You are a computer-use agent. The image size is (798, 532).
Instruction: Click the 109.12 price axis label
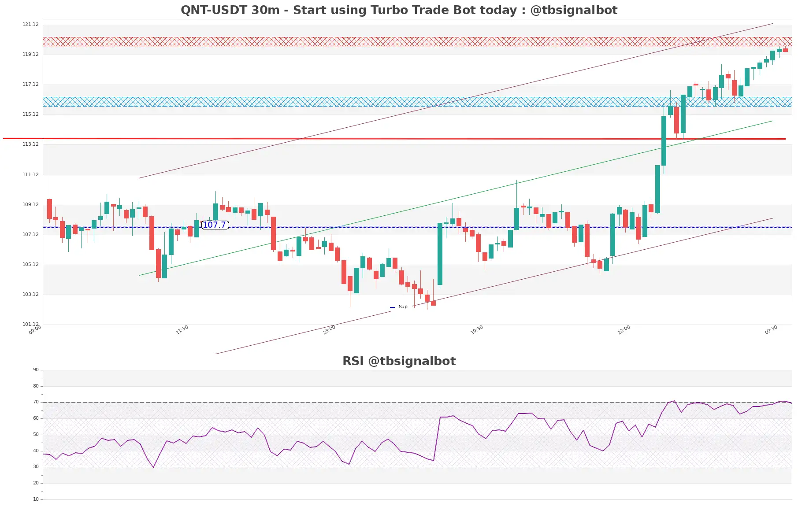(30, 205)
